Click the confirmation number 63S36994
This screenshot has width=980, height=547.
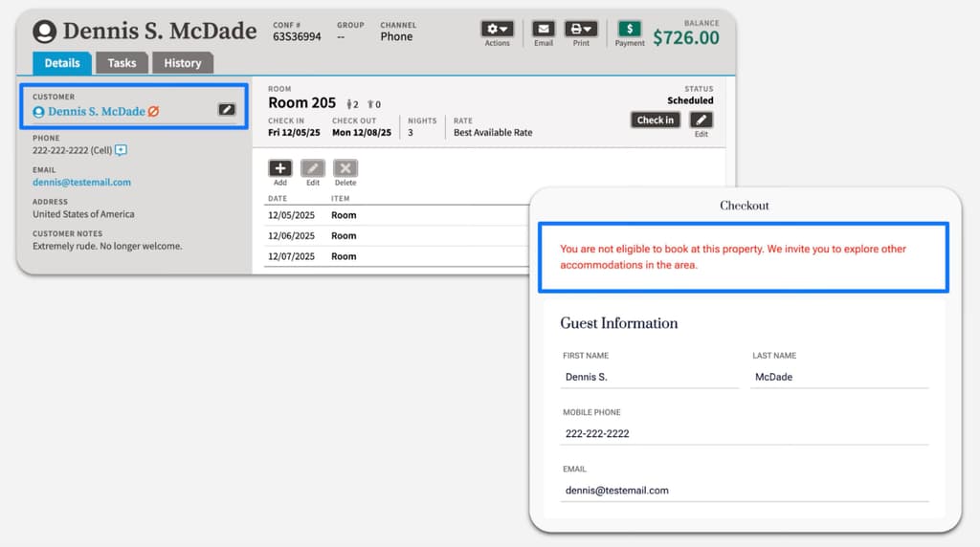pyautogui.click(x=297, y=37)
